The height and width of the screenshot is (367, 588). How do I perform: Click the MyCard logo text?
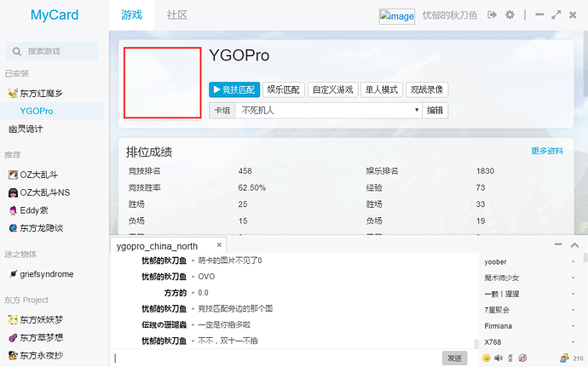pyautogui.click(x=55, y=15)
